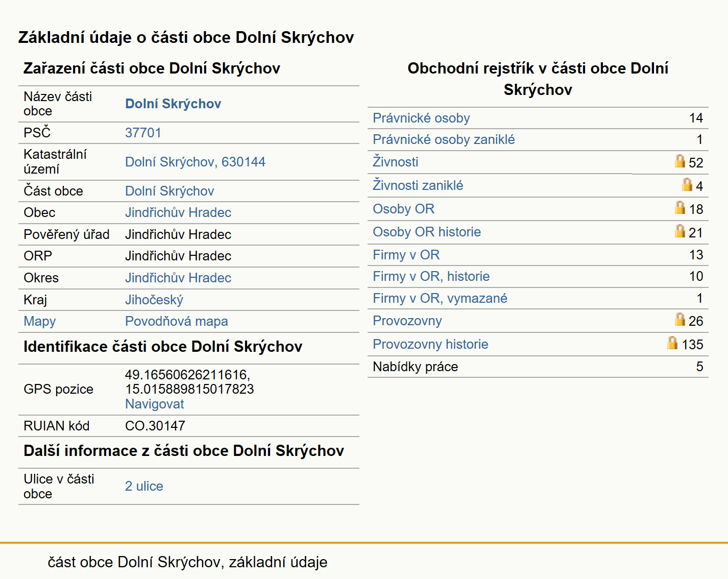The height and width of the screenshot is (579, 728).
Task: Open Firmy v OR, vymazané
Action: click(x=440, y=298)
